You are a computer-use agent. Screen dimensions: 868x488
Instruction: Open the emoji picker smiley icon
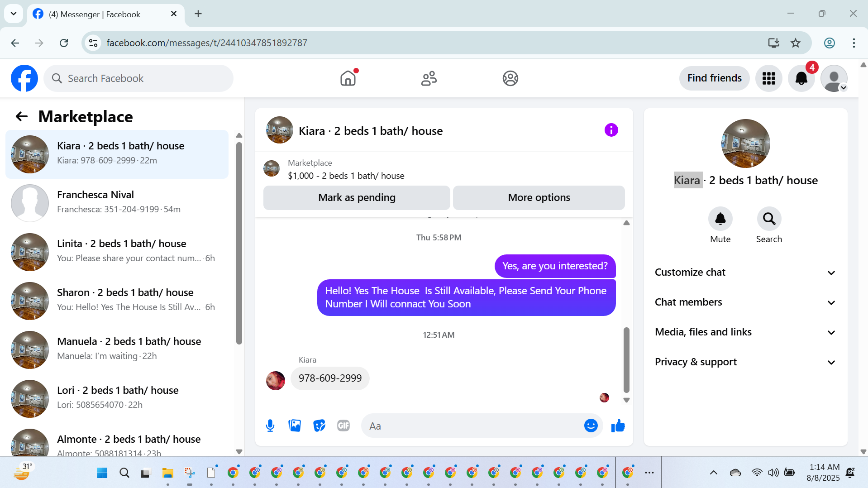(591, 426)
